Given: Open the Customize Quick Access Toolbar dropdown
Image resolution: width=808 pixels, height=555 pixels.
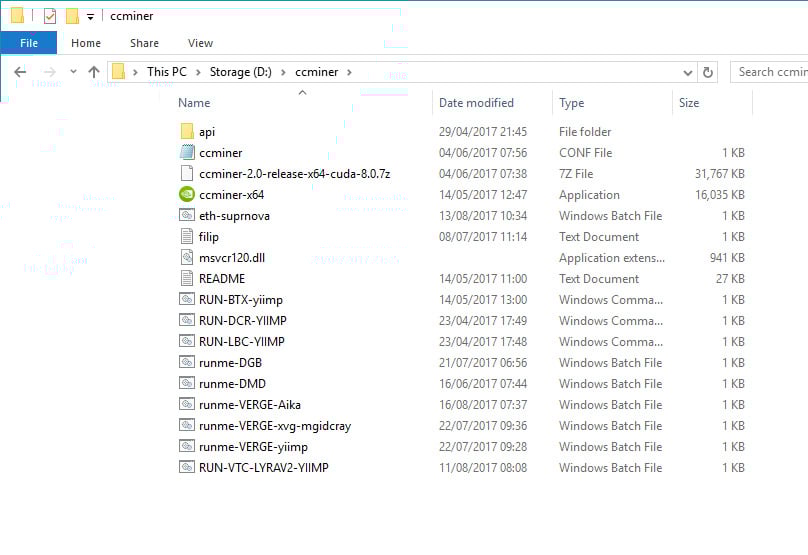Looking at the screenshot, I should tap(90, 17).
